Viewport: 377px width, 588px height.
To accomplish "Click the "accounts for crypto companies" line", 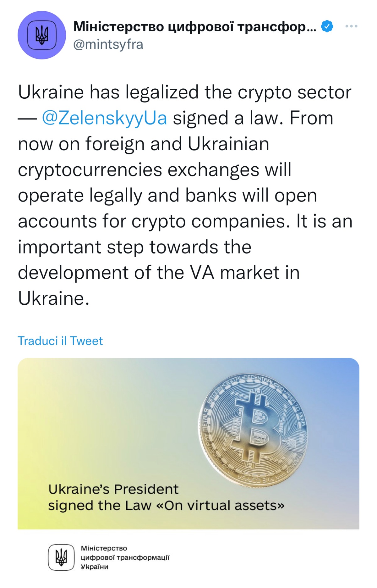I will tap(154, 221).
